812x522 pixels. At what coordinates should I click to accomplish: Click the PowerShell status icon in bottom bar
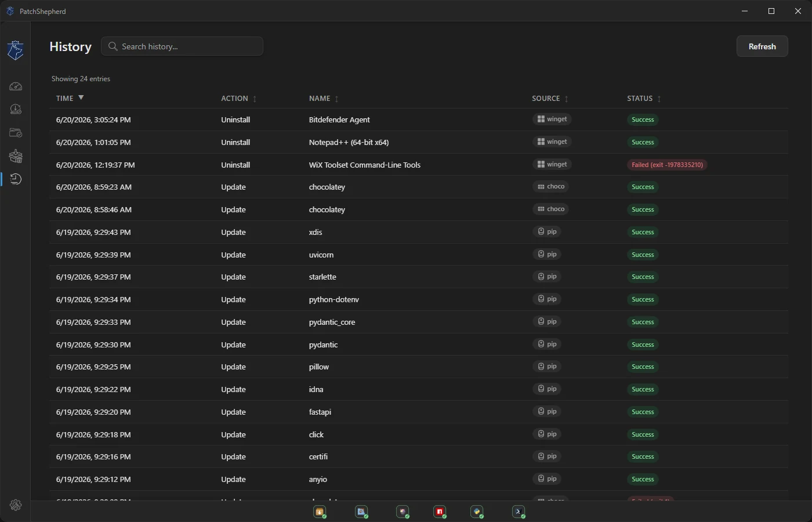519,512
